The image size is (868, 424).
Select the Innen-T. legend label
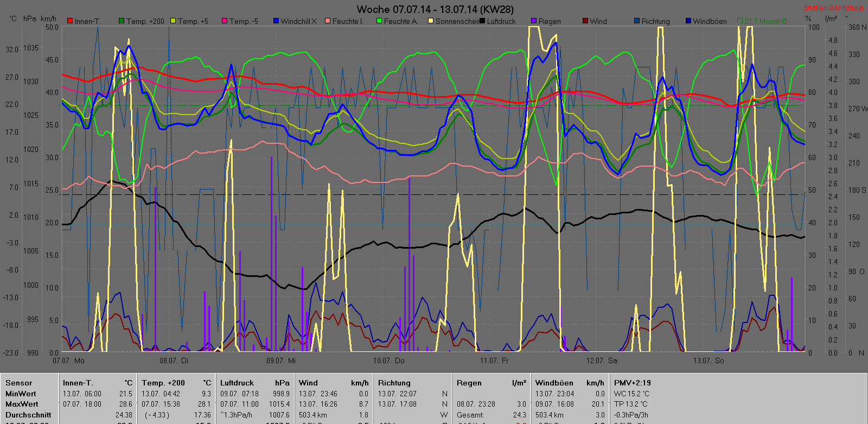88,22
